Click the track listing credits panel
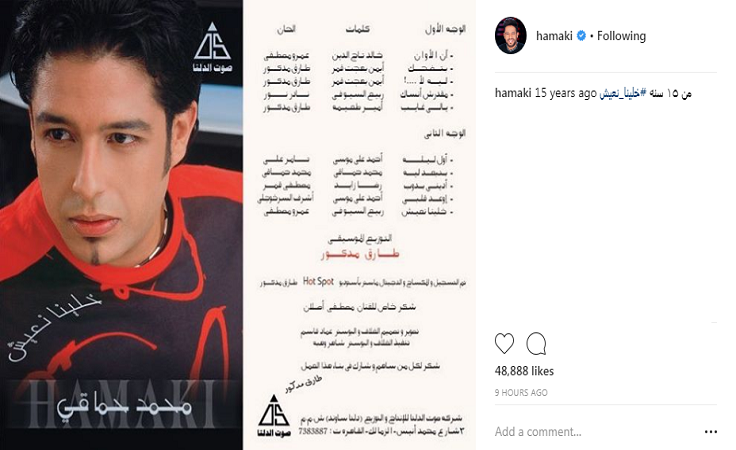 tap(360, 225)
